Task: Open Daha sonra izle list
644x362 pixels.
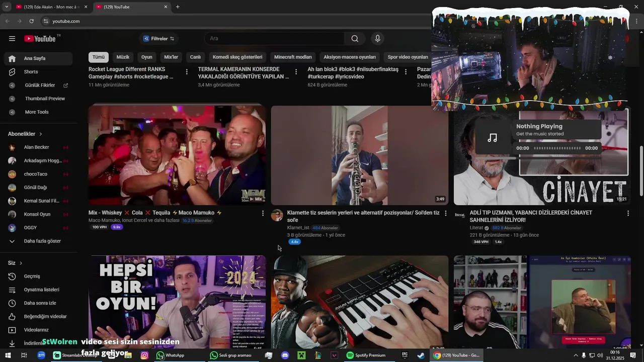Action: pyautogui.click(x=39, y=303)
